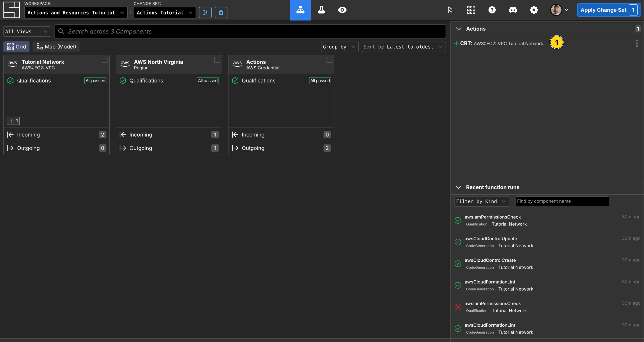Open the CRT AWS::EC2::VPC Tutorial Network action
The width and height of the screenshot is (644, 342).
click(502, 43)
